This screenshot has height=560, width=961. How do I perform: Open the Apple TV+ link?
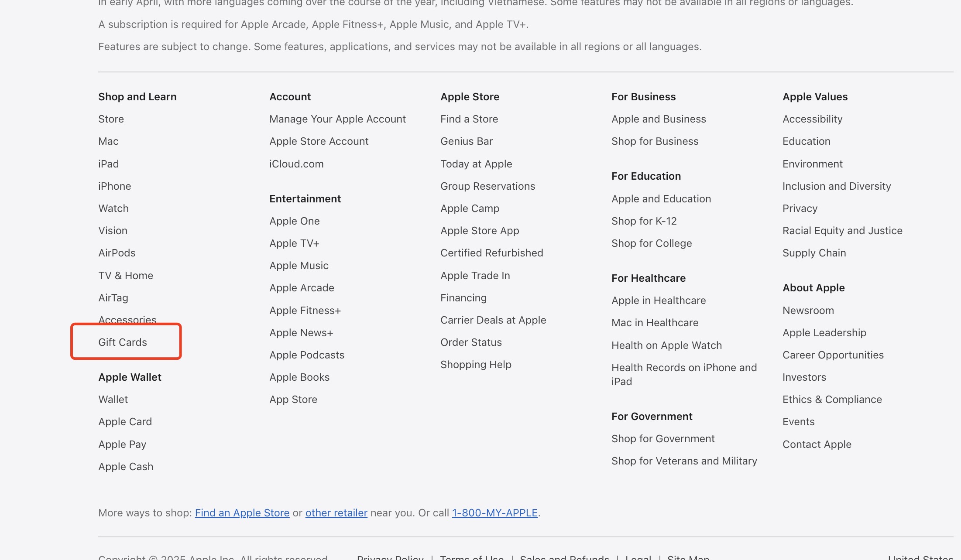coord(294,243)
